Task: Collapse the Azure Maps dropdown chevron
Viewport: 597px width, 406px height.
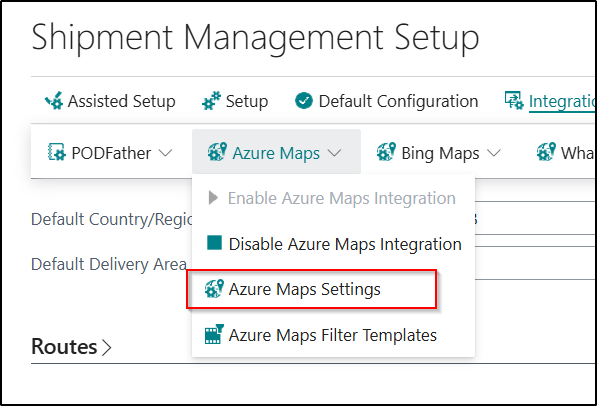Action: (334, 153)
